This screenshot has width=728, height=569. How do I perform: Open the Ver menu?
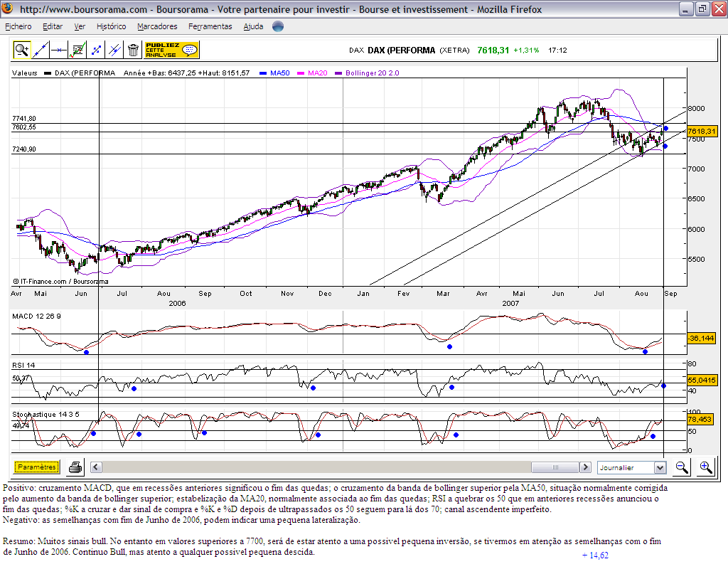tap(80, 26)
